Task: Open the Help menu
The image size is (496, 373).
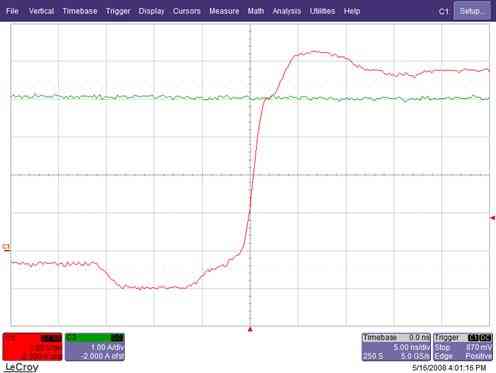Action: [352, 11]
